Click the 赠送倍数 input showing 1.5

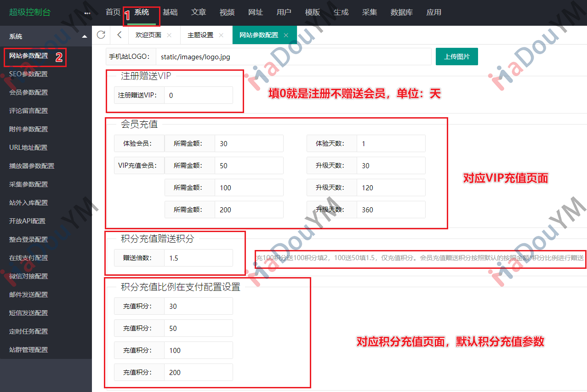pos(198,258)
